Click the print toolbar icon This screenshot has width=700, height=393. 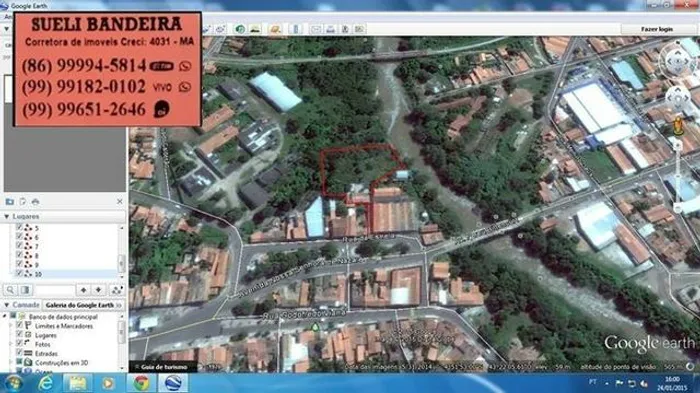330,29
